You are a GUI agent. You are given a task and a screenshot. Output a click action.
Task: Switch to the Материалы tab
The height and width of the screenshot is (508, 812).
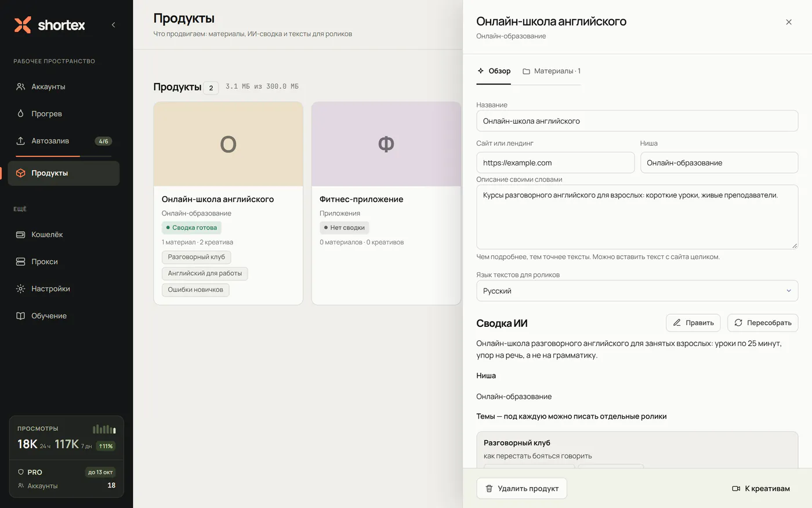(x=552, y=71)
